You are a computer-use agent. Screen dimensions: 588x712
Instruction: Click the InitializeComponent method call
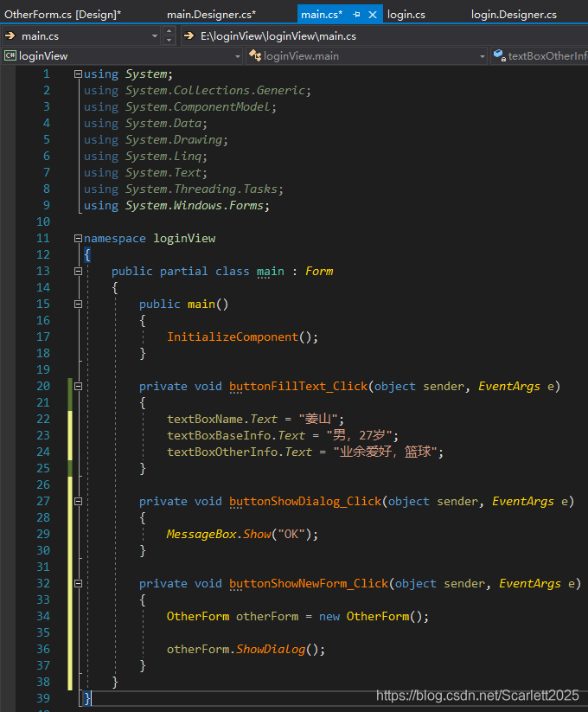[x=232, y=337]
